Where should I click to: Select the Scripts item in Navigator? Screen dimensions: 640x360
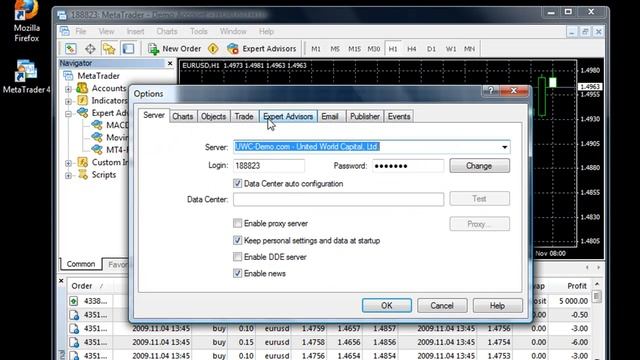(104, 175)
